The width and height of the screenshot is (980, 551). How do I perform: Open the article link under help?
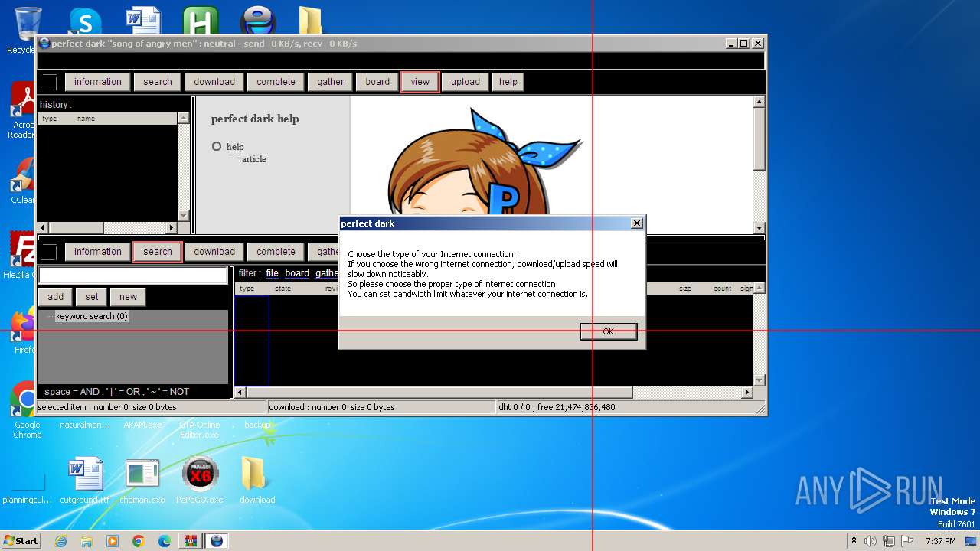coord(254,159)
